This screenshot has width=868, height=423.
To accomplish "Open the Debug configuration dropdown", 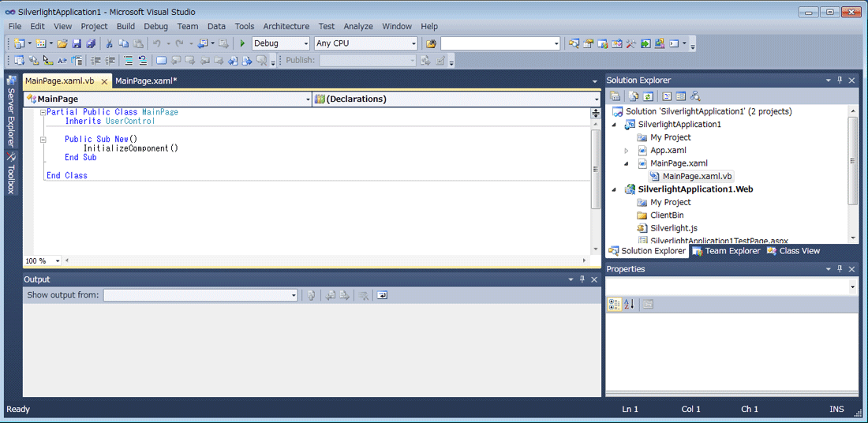I will (x=306, y=43).
